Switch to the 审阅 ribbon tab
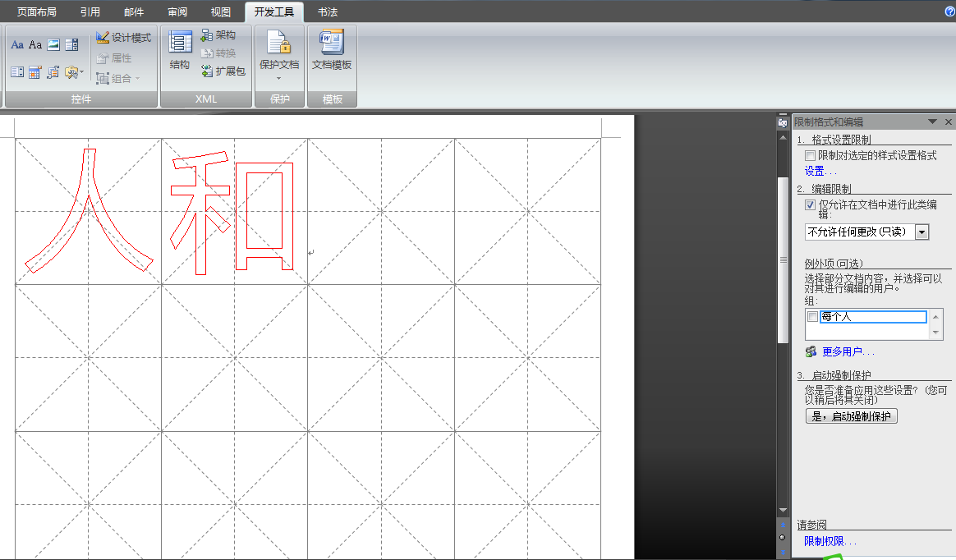This screenshot has height=560, width=956. coord(177,12)
